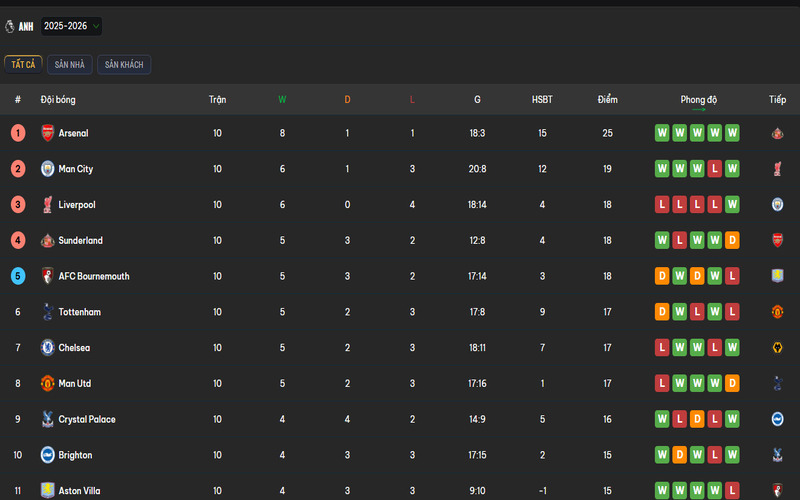Click the Premier League logo next to ANH
The height and width of the screenshot is (500, 800).
[10, 26]
